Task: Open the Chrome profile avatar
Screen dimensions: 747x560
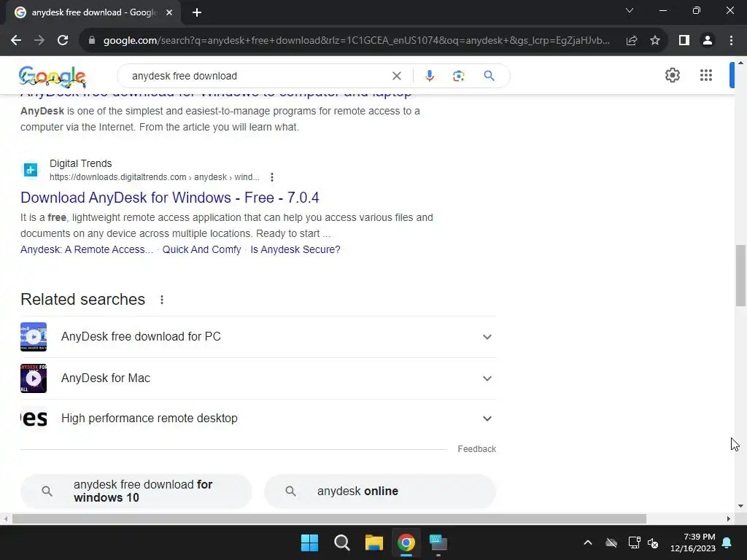Action: click(x=708, y=41)
